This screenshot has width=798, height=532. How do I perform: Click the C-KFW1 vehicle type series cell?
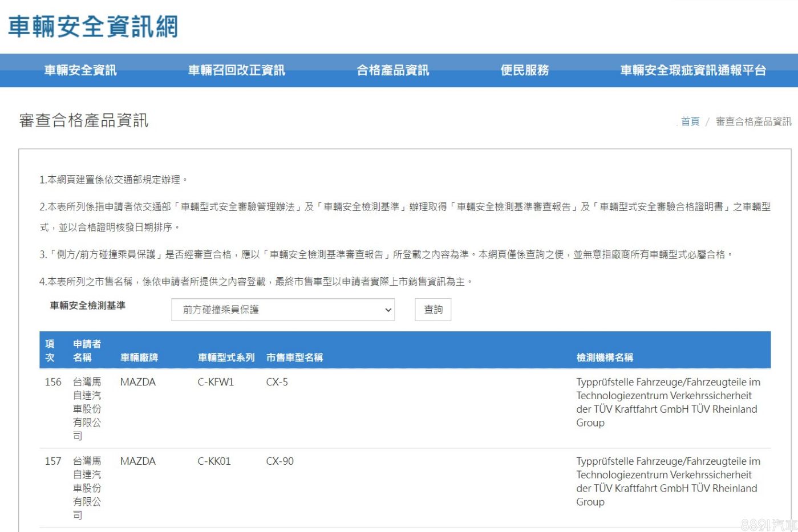point(216,382)
